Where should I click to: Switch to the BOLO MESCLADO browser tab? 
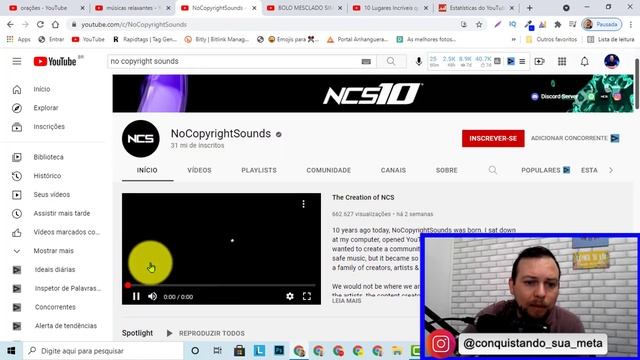[304, 8]
